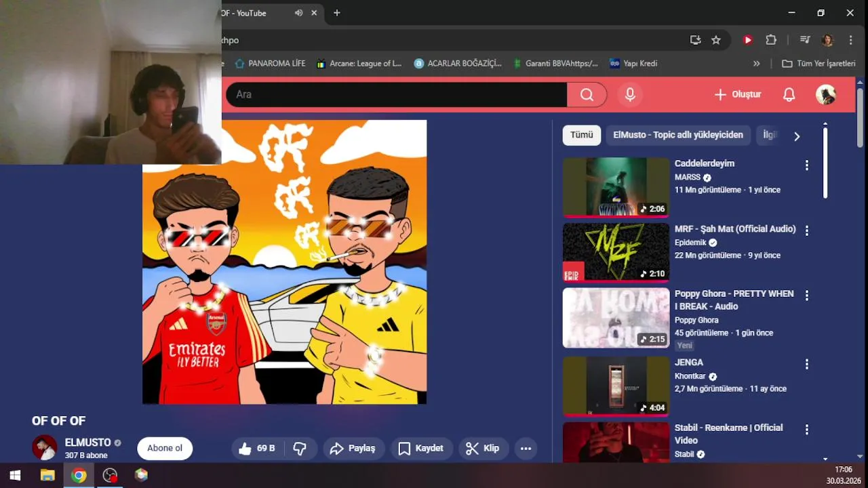Open the Poppy Ghora PRETTY WHEN I BREAK thumbnail
This screenshot has height=488, width=868.
click(x=616, y=318)
